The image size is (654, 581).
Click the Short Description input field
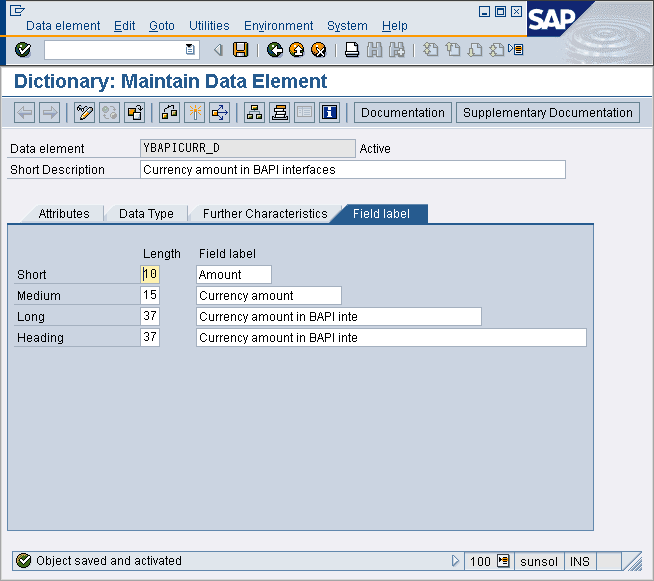353,170
